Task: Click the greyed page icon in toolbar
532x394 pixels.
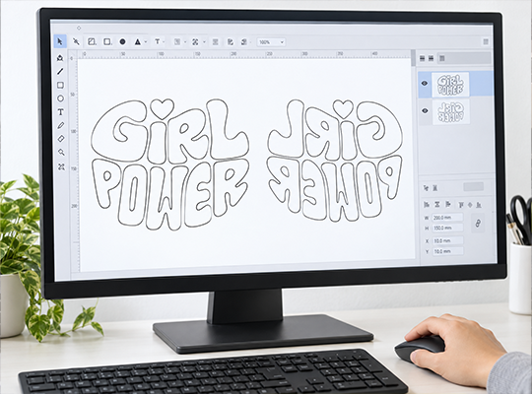Action: click(177, 41)
